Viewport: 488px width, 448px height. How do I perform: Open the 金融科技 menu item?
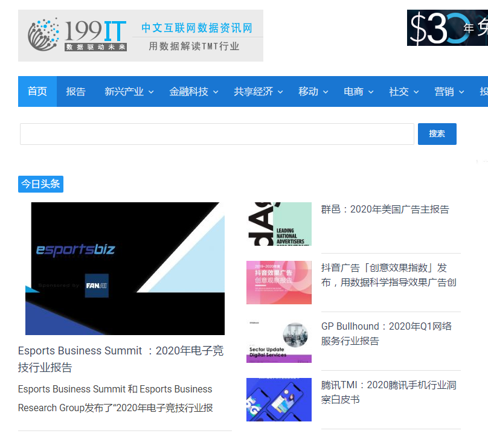tap(188, 91)
